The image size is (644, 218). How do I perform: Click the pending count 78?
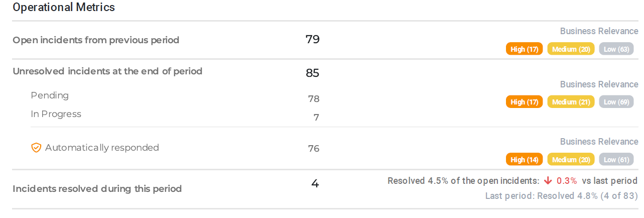click(x=314, y=99)
